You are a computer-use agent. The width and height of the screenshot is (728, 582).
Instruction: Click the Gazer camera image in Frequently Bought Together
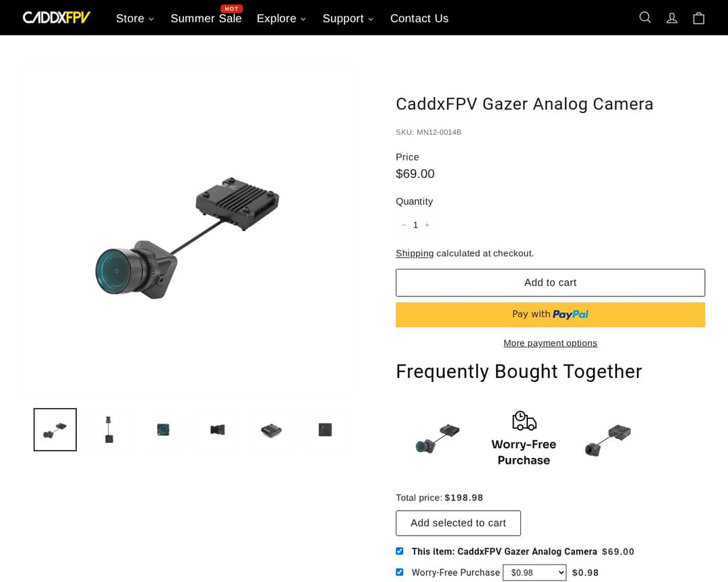point(437,437)
